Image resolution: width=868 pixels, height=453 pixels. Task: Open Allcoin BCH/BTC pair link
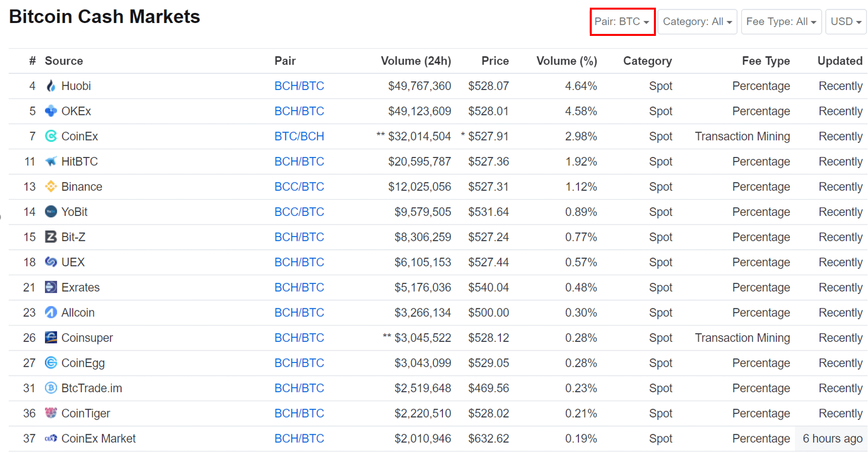coord(299,312)
